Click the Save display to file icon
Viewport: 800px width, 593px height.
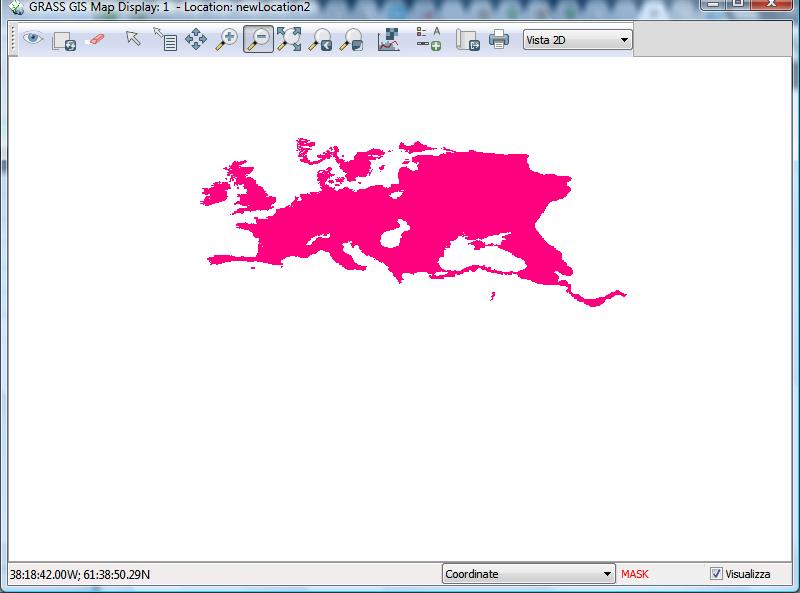tap(467, 40)
